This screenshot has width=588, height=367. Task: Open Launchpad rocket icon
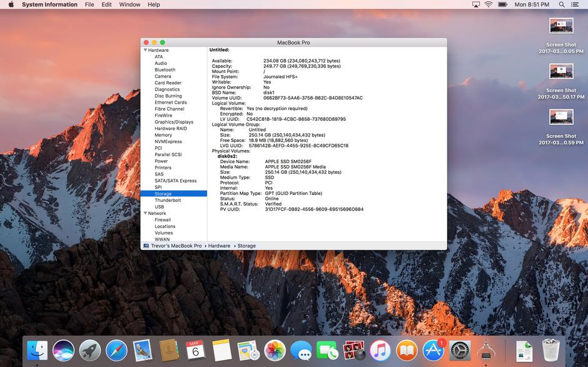coord(90,351)
